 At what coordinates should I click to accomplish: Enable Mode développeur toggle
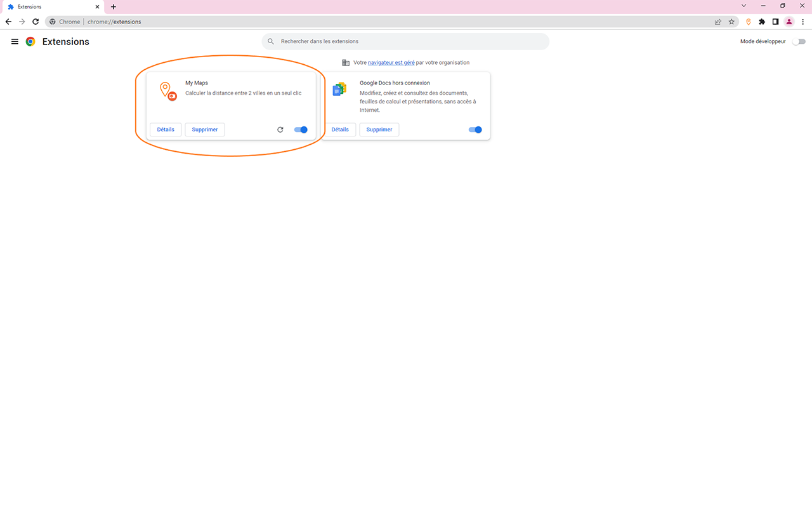coord(799,41)
